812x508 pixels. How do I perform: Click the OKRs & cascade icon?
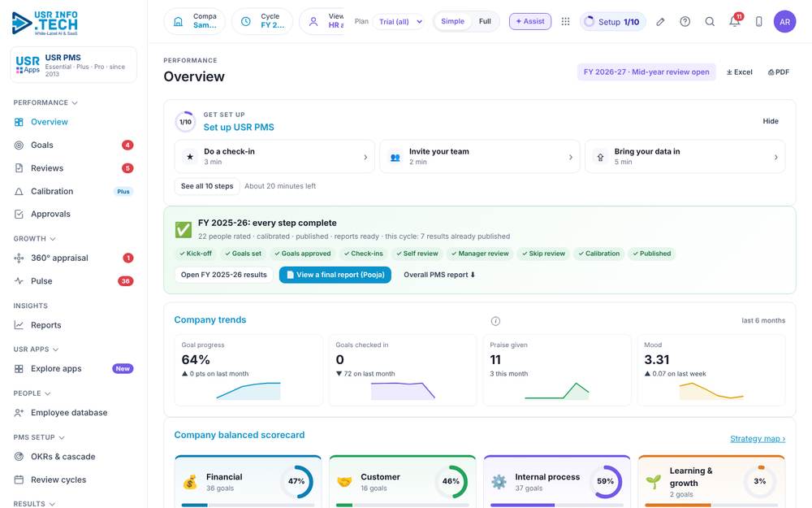pos(19,457)
